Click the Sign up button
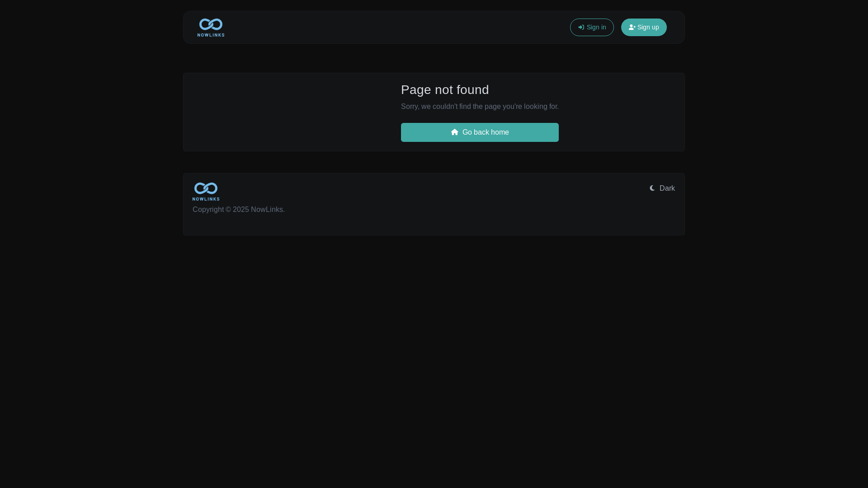Image resolution: width=868 pixels, height=488 pixels. (644, 27)
